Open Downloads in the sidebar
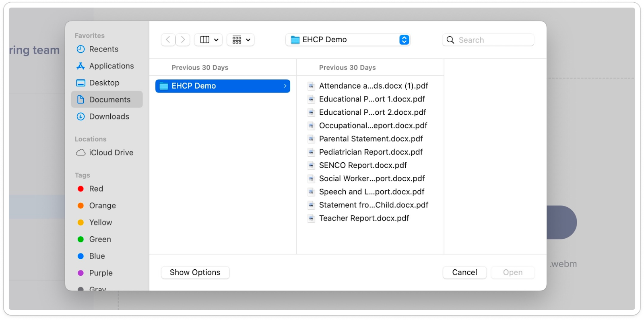Viewport: 644px width, 320px height. pyautogui.click(x=109, y=117)
